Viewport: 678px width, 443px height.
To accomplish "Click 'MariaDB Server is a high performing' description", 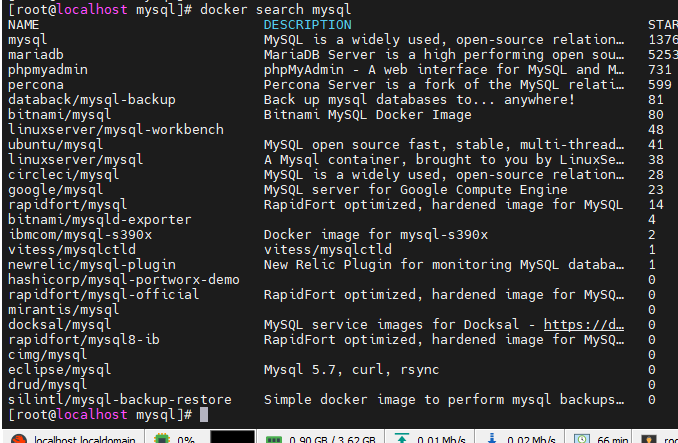I will (444, 54).
